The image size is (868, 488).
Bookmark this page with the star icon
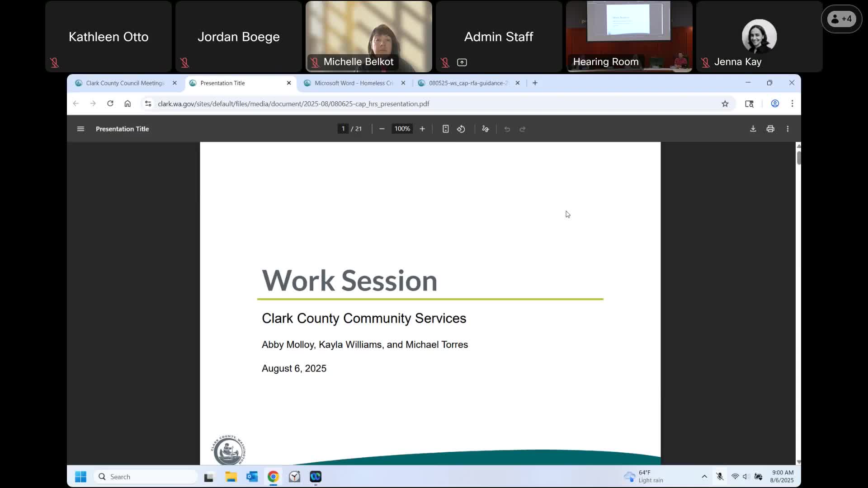(725, 104)
